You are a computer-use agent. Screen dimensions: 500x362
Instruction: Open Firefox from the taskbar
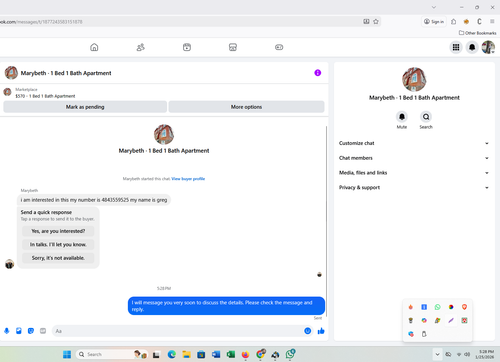tap(245, 354)
